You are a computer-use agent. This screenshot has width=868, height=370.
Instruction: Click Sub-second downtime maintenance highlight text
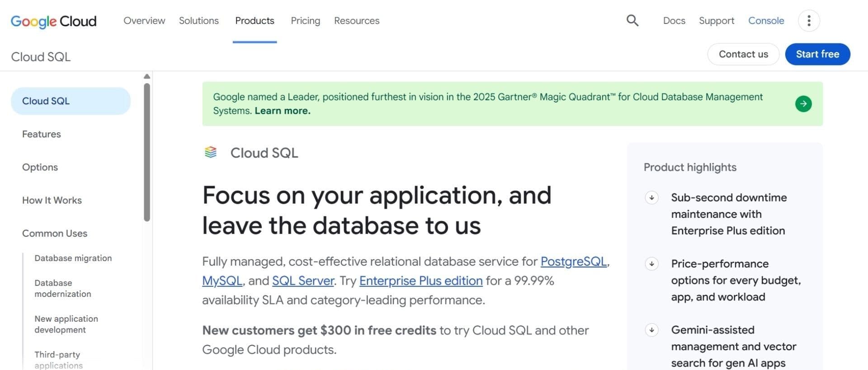pyautogui.click(x=729, y=214)
